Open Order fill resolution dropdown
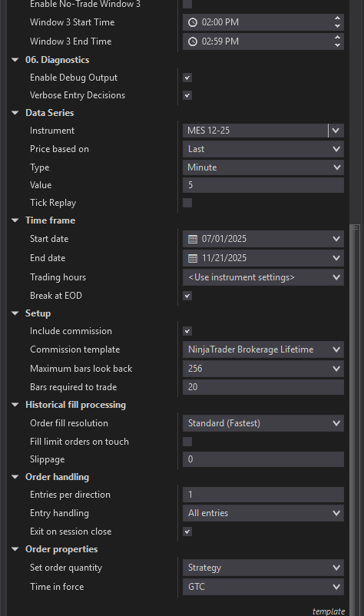Image resolution: width=364 pixels, height=616 pixels. [263, 423]
